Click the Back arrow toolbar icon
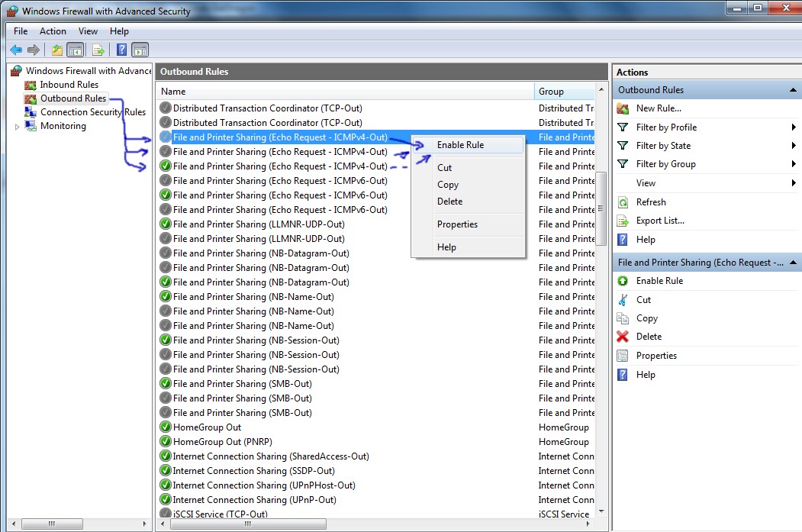 tap(16, 50)
